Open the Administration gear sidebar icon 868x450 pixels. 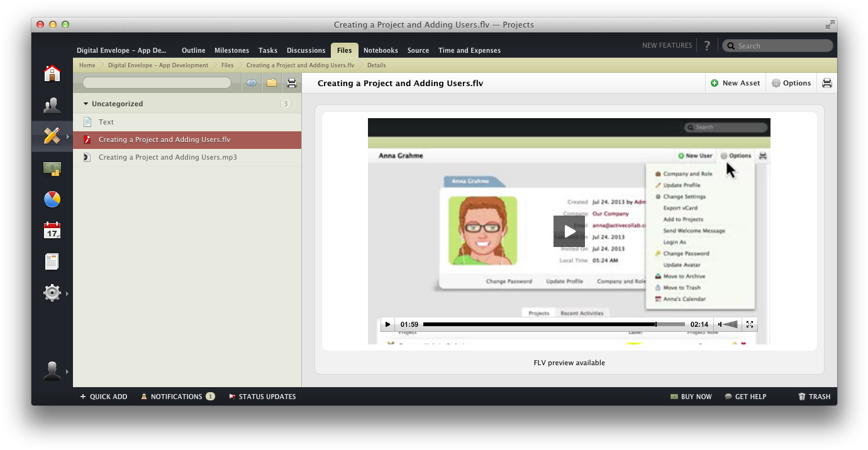click(52, 293)
